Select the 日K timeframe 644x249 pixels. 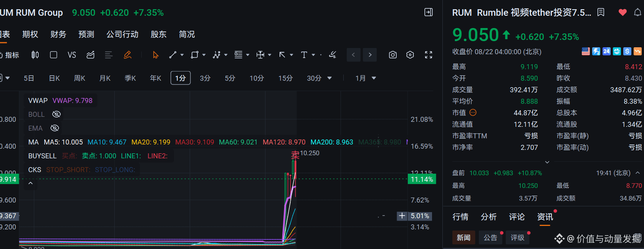(x=55, y=78)
